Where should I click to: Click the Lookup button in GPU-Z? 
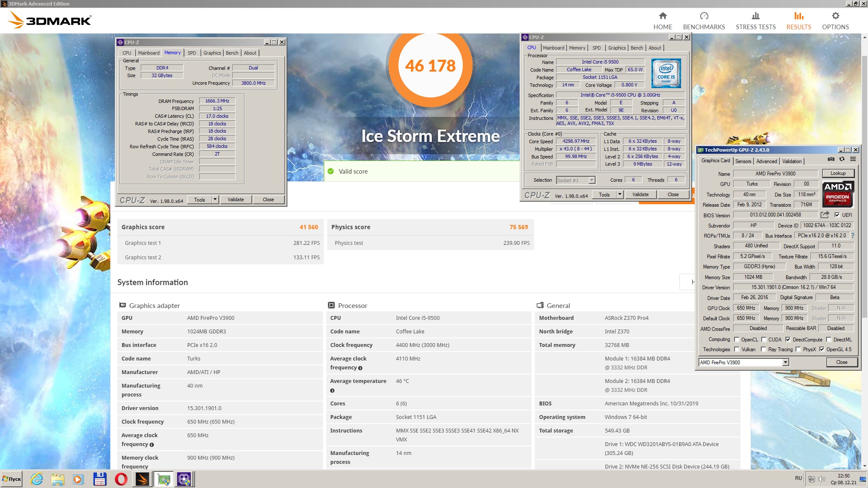[x=838, y=173]
